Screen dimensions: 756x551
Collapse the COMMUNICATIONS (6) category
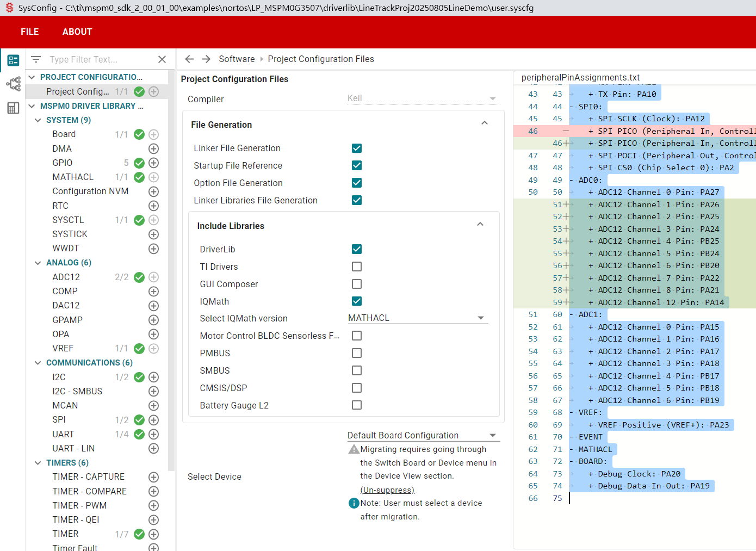pos(38,363)
